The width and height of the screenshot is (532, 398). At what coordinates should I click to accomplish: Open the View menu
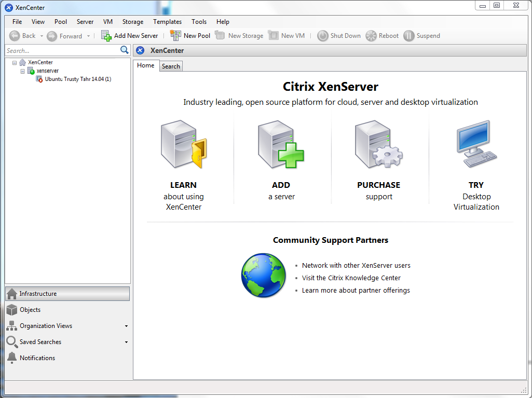(x=38, y=22)
